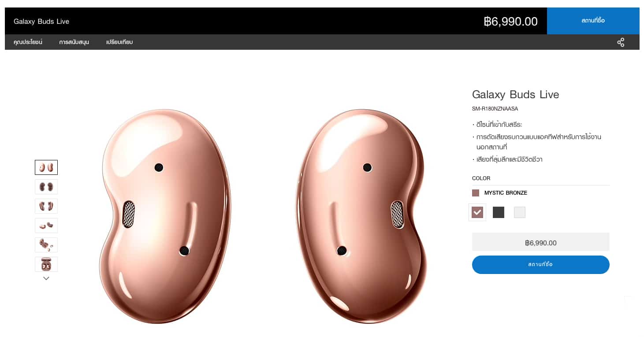Click the right earbud product image
This screenshot has width=644, height=337.
(x=361, y=216)
